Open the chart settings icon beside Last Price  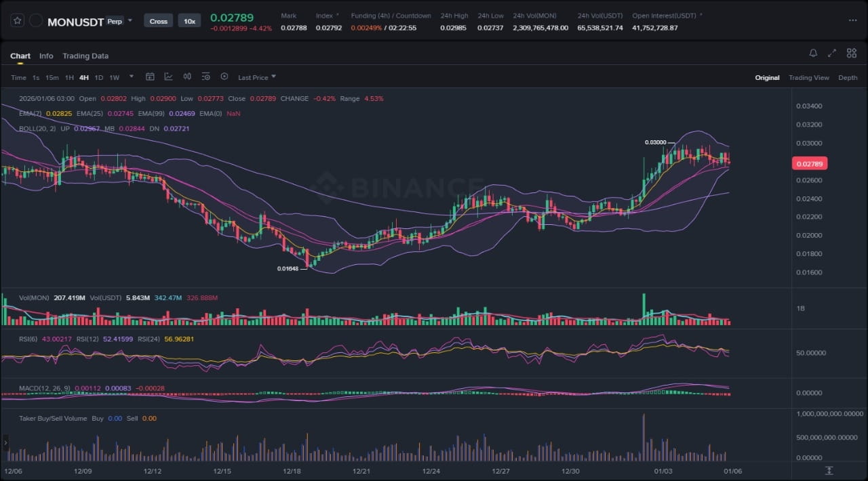coord(224,77)
